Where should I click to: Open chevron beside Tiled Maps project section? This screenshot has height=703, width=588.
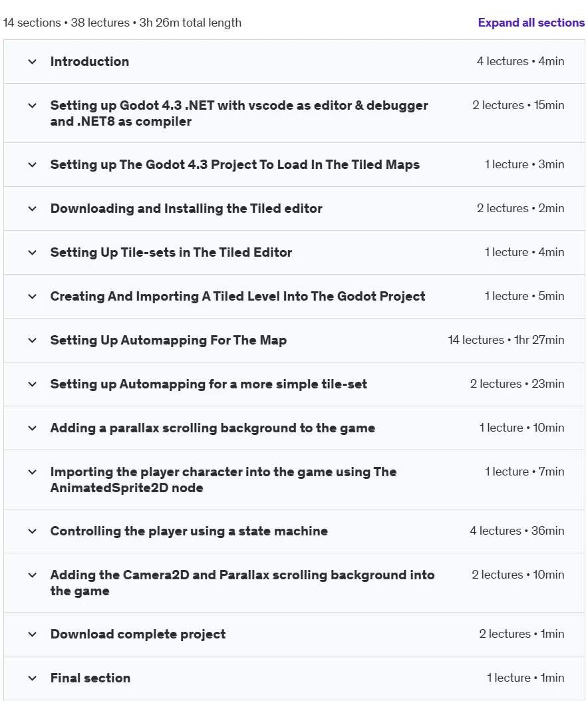coord(33,164)
